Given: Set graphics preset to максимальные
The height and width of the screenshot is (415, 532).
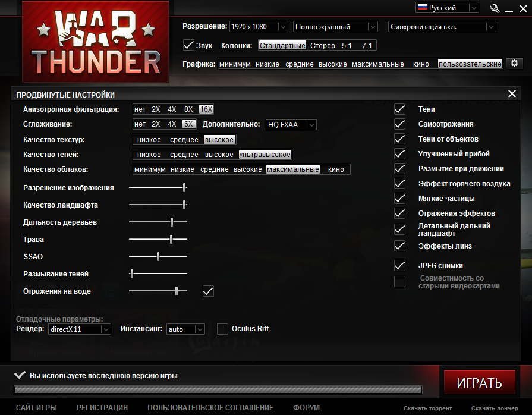Looking at the screenshot, I should pos(377,64).
